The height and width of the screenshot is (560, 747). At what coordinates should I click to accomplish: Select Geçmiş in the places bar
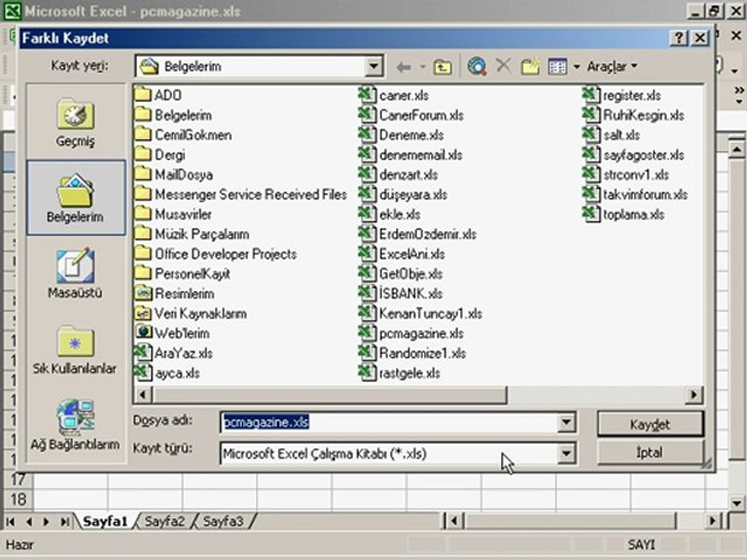coord(75,123)
